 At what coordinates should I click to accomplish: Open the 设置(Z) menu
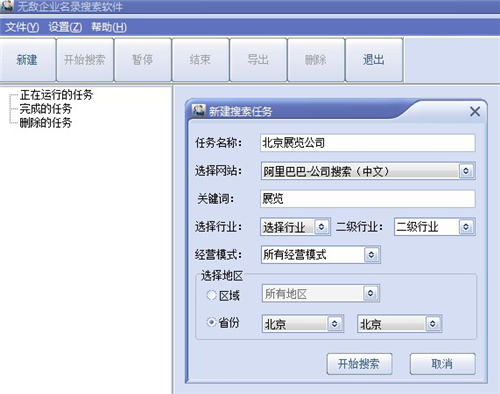(x=65, y=27)
